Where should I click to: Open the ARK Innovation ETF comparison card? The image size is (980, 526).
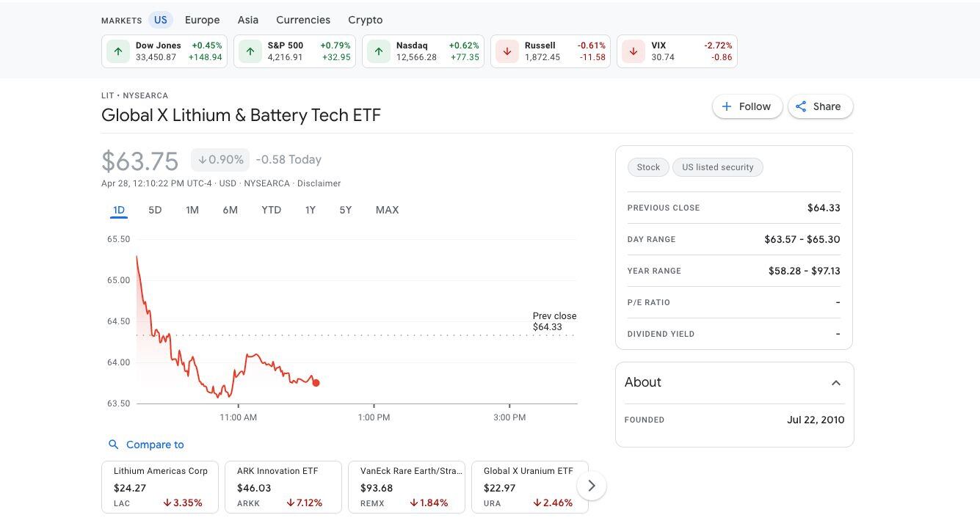pos(283,486)
